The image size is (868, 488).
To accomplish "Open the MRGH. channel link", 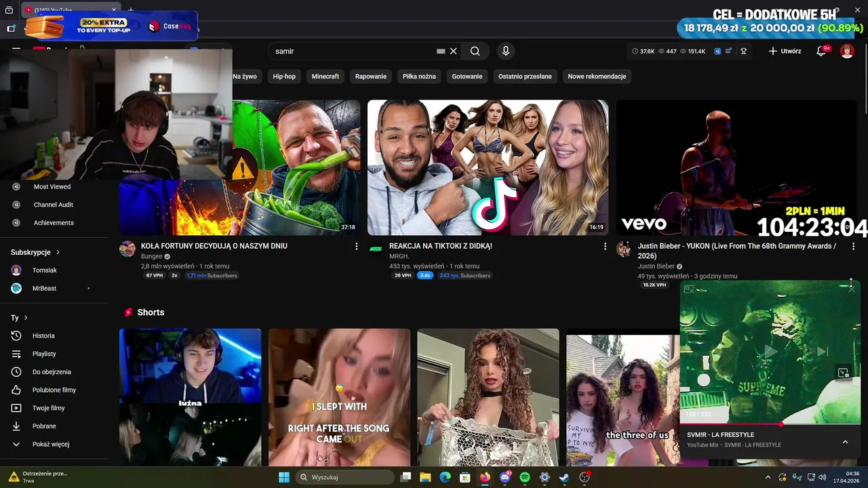I will pyautogui.click(x=399, y=256).
